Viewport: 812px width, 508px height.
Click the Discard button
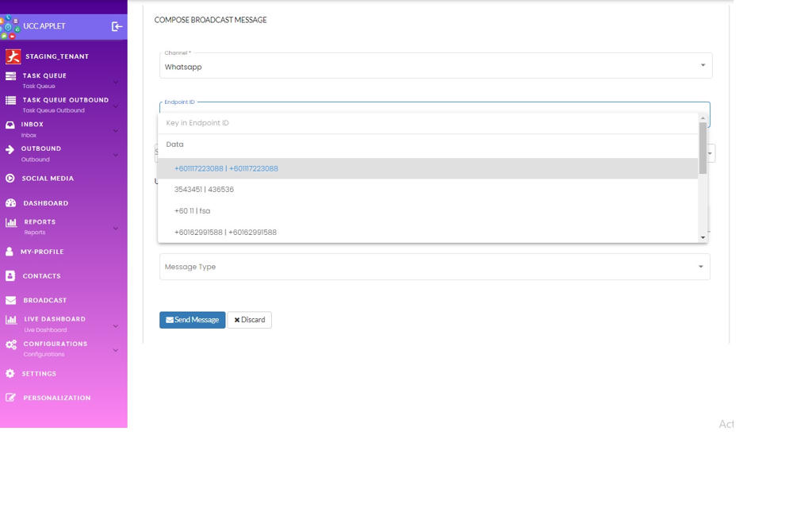point(250,320)
